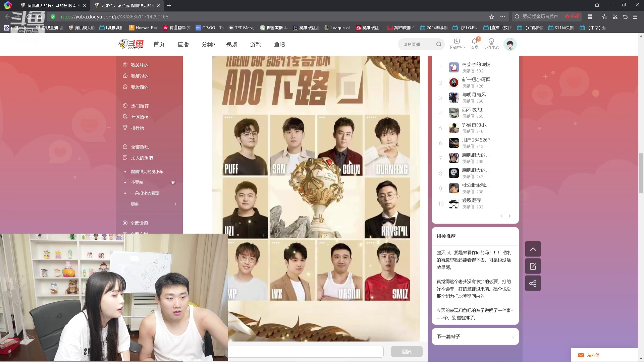Image resolution: width=644 pixels, height=362 pixels.
Task: Open ranked user 与明月清风 profile
Action: point(474,95)
